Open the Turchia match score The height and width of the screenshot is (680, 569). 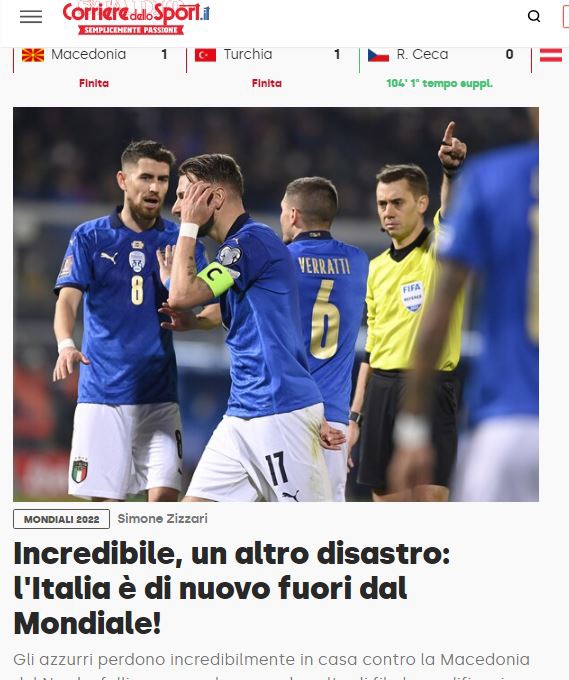click(x=337, y=54)
